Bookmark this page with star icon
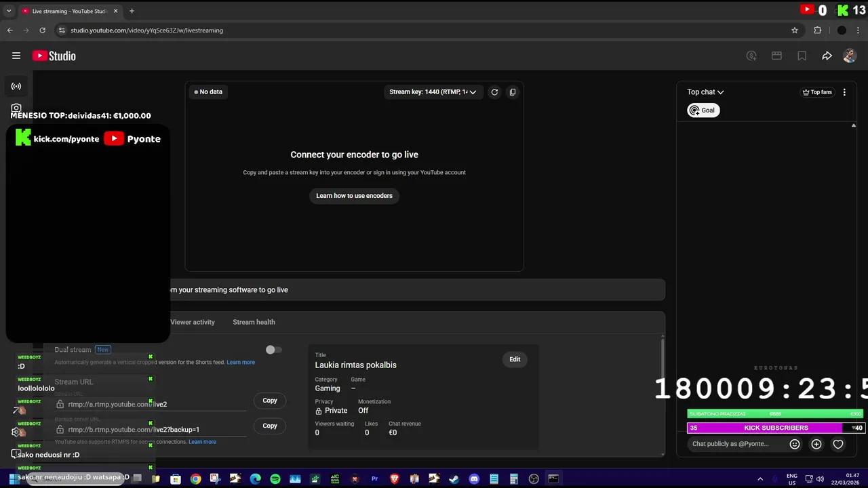Screen dimensions: 868x488 click(795, 30)
